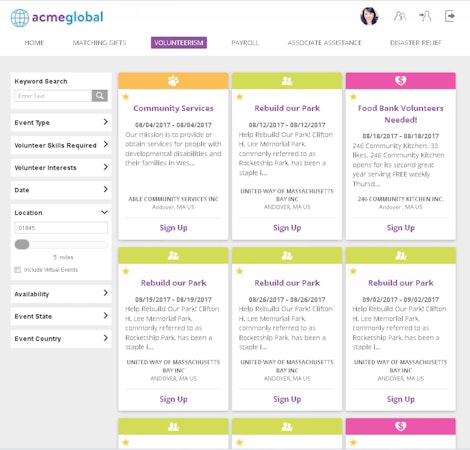Click the keyword search magnifier icon
Screen dimensions: 470x450
99,96
